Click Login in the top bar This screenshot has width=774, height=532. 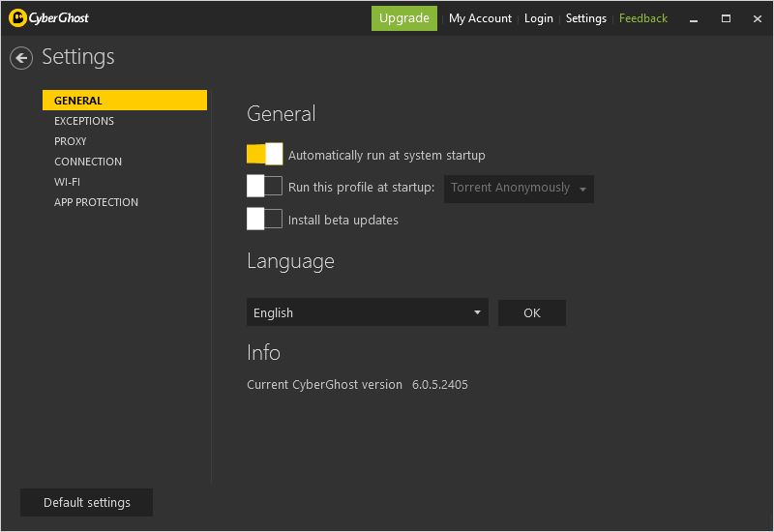539,18
